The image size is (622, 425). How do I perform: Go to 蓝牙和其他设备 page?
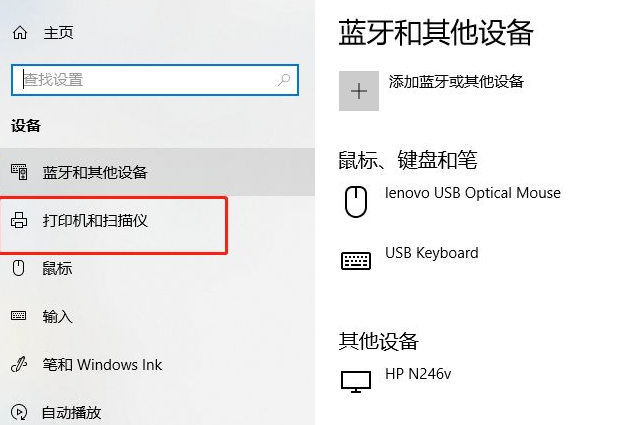pos(95,172)
